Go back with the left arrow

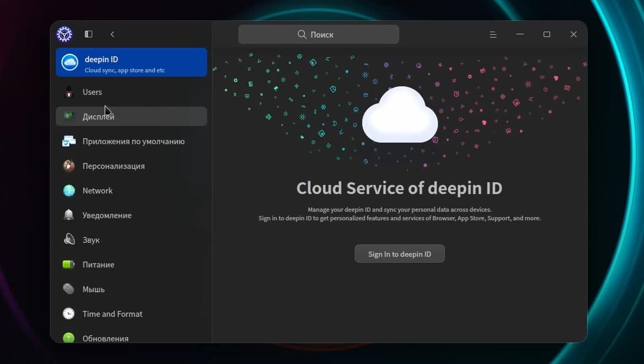tap(112, 34)
